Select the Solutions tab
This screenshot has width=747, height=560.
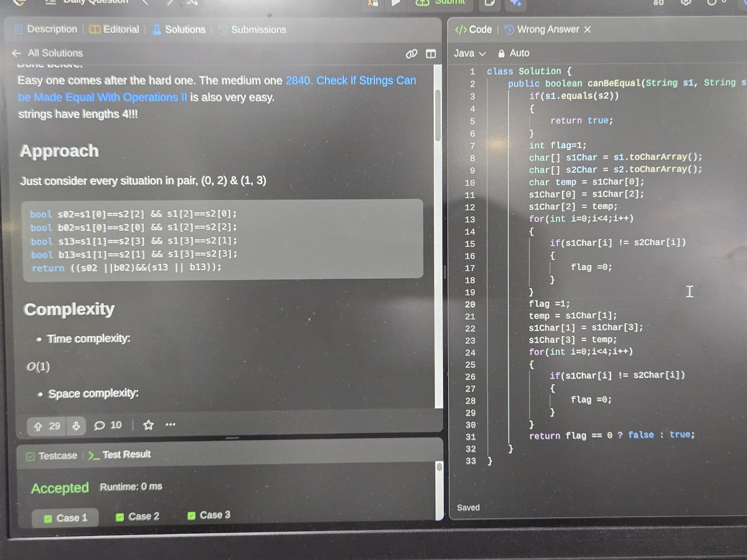tap(179, 29)
